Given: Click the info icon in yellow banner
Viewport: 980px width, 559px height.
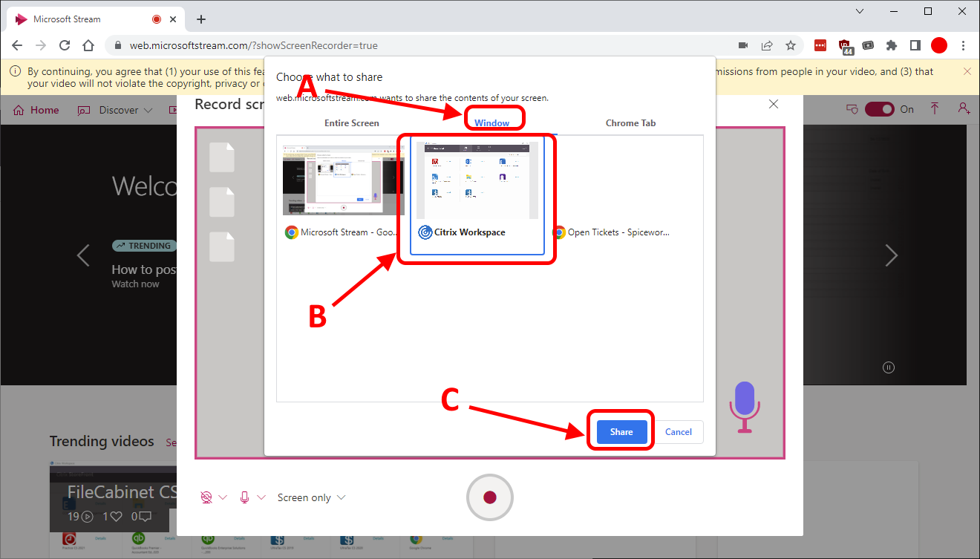Looking at the screenshot, I should click(16, 71).
